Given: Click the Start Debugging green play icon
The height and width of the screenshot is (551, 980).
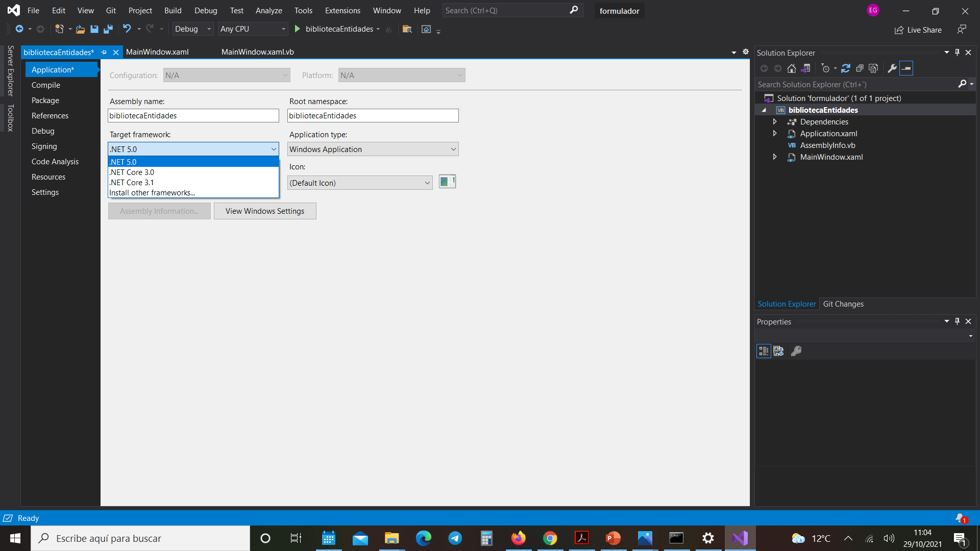Looking at the screenshot, I should (298, 29).
